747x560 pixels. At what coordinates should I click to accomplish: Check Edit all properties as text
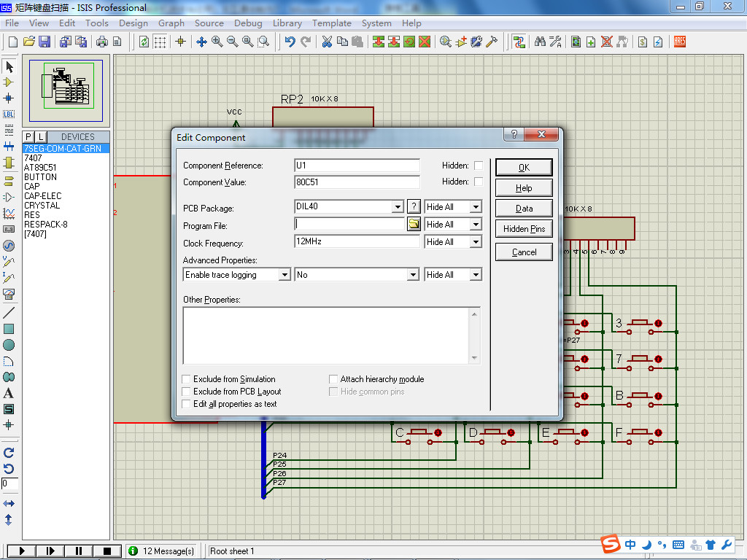click(x=186, y=404)
